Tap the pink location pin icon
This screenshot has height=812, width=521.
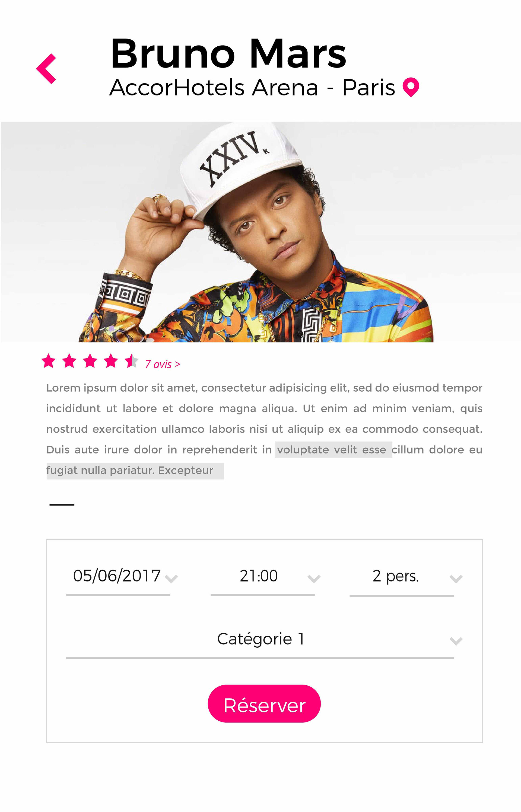(x=411, y=87)
